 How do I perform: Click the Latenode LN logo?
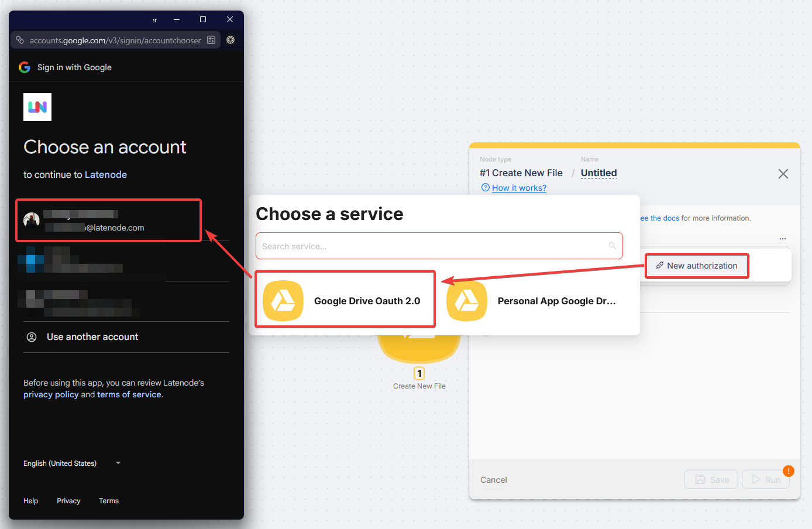37,107
